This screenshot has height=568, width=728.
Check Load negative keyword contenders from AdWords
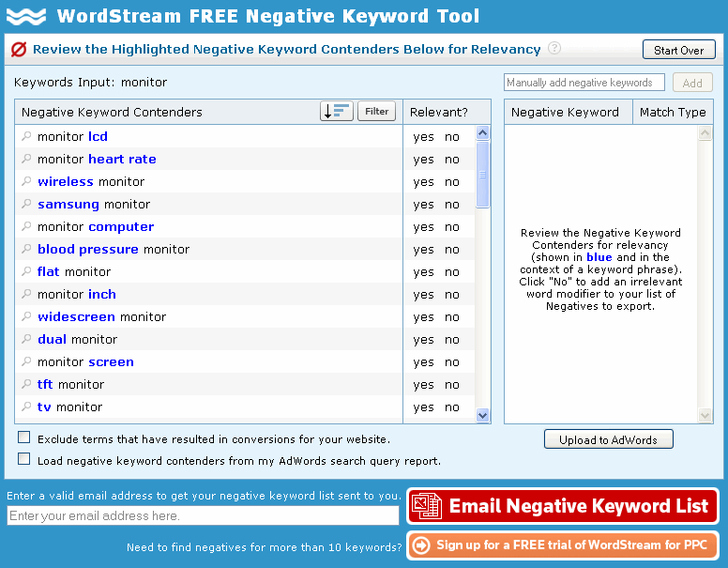[x=23, y=459]
